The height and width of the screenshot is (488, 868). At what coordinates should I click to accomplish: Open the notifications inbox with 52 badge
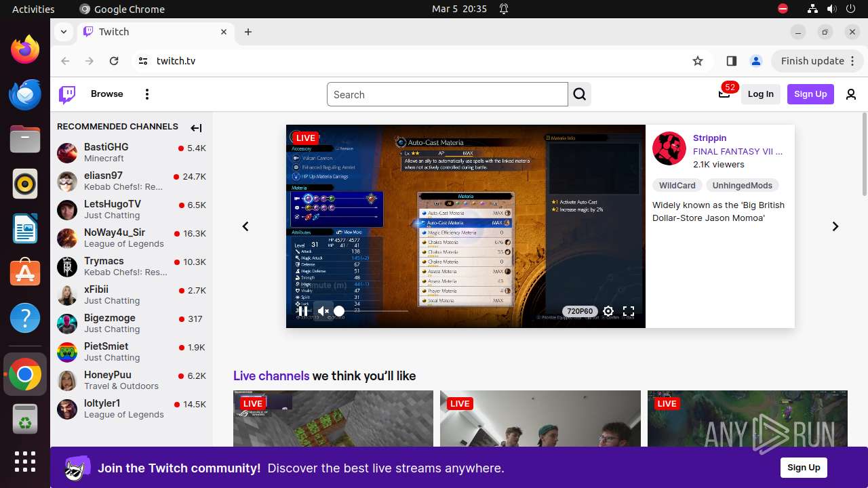click(x=724, y=94)
